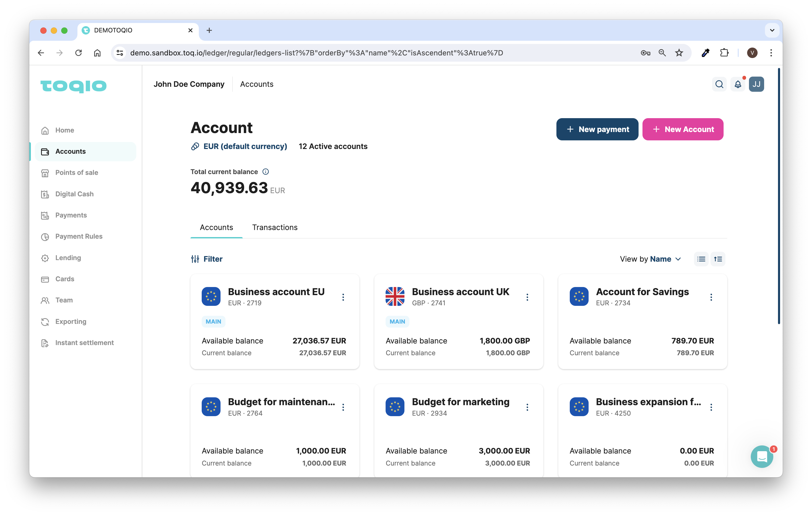Viewport: 812px width, 516px height.
Task: Click the Toqio logo
Action: pyautogui.click(x=73, y=86)
